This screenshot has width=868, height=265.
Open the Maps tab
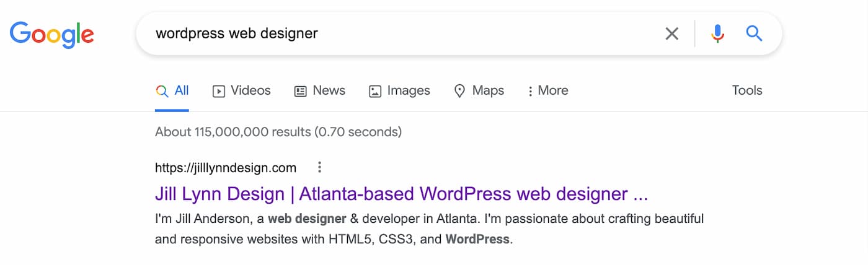click(479, 91)
